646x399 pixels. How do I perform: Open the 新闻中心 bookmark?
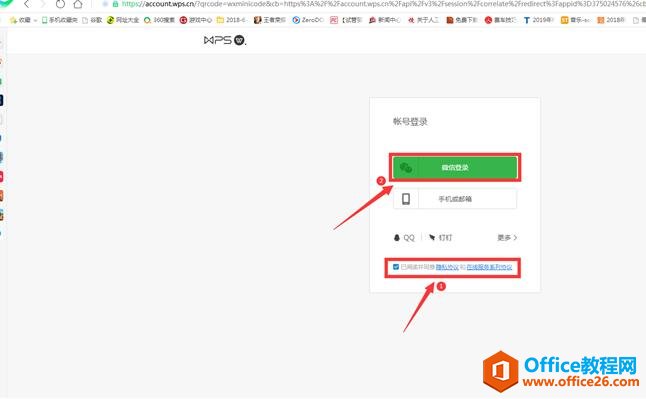tap(384, 20)
